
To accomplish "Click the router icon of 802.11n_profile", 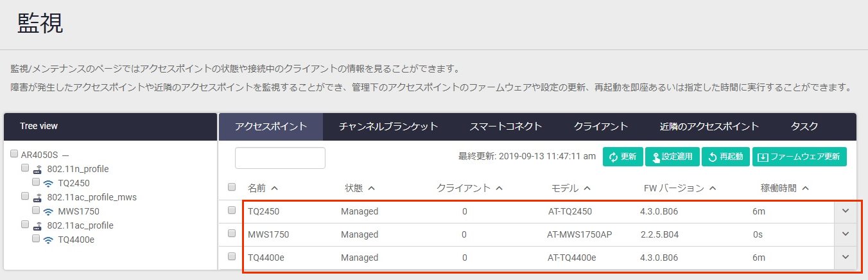I will coord(38,170).
